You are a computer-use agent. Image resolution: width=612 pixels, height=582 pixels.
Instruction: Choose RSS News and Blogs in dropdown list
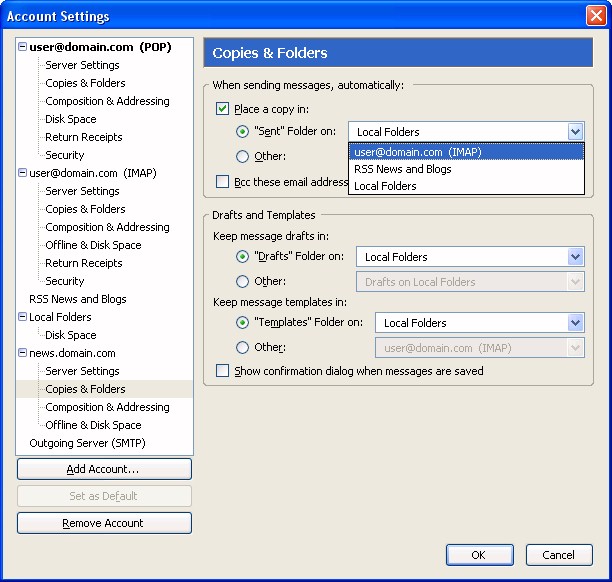(466, 169)
